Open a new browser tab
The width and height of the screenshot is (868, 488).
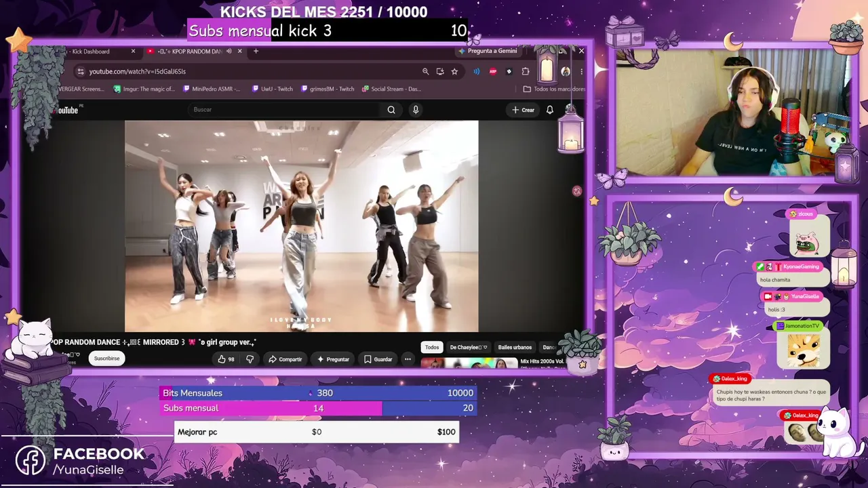tap(256, 51)
